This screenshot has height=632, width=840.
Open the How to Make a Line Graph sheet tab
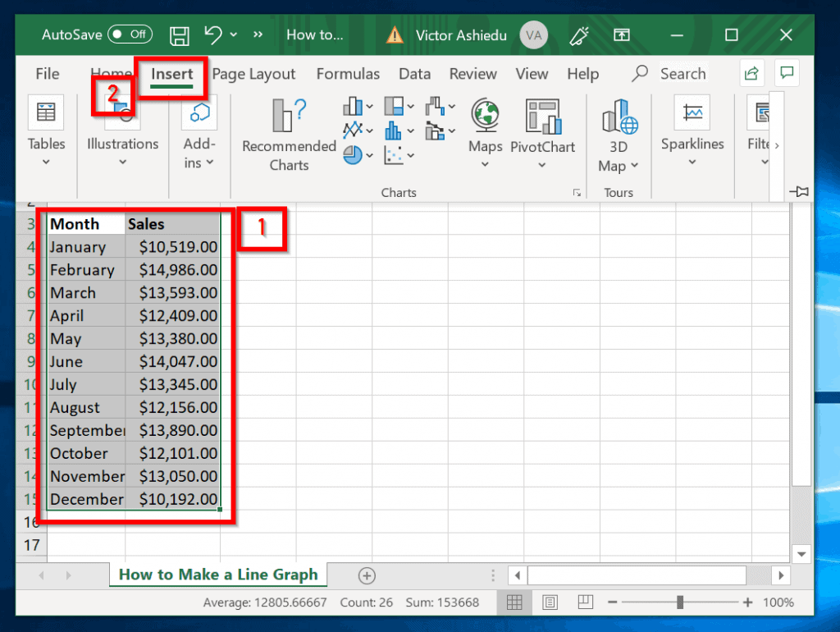[x=218, y=575]
